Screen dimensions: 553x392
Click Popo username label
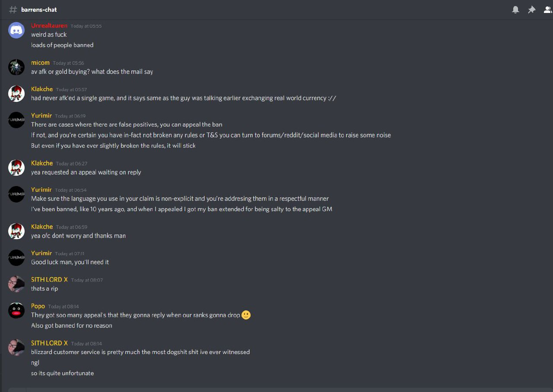coord(38,306)
